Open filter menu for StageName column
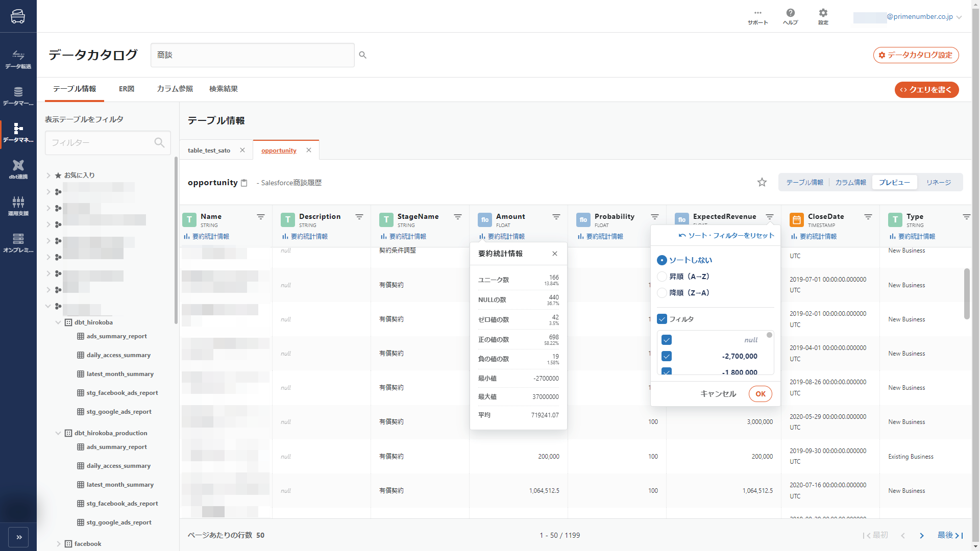 458,217
